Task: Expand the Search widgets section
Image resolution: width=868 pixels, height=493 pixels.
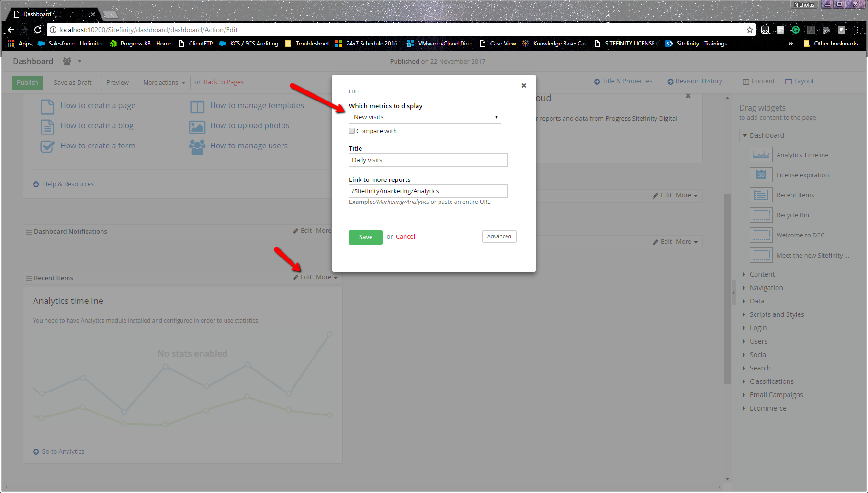Action: [756, 368]
